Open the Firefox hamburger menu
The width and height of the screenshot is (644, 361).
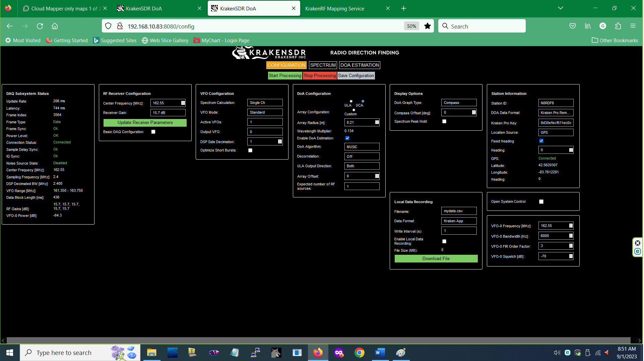click(633, 26)
